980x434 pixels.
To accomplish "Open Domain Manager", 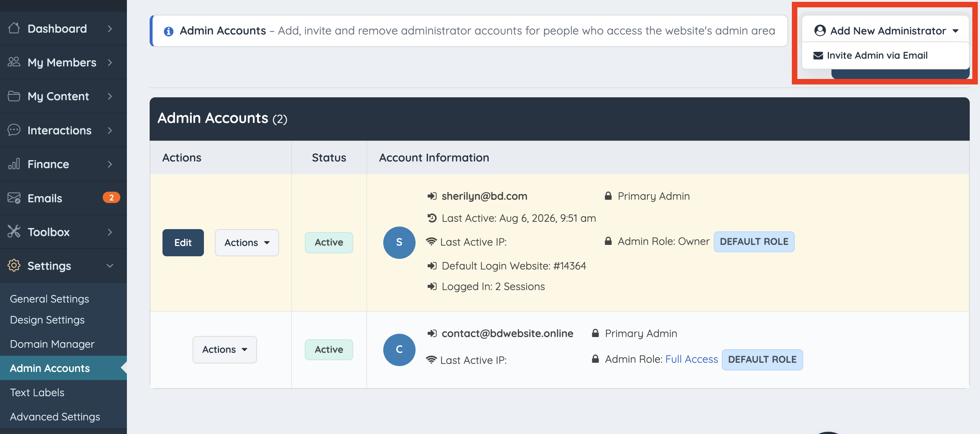I will point(52,344).
